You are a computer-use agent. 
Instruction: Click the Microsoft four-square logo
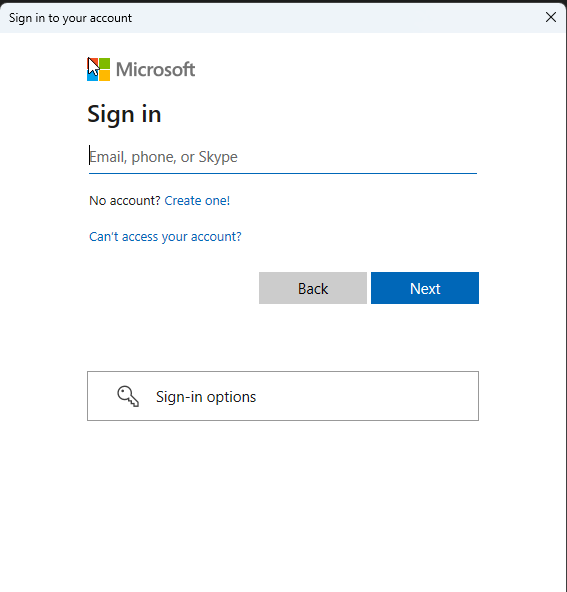[x=99, y=69]
